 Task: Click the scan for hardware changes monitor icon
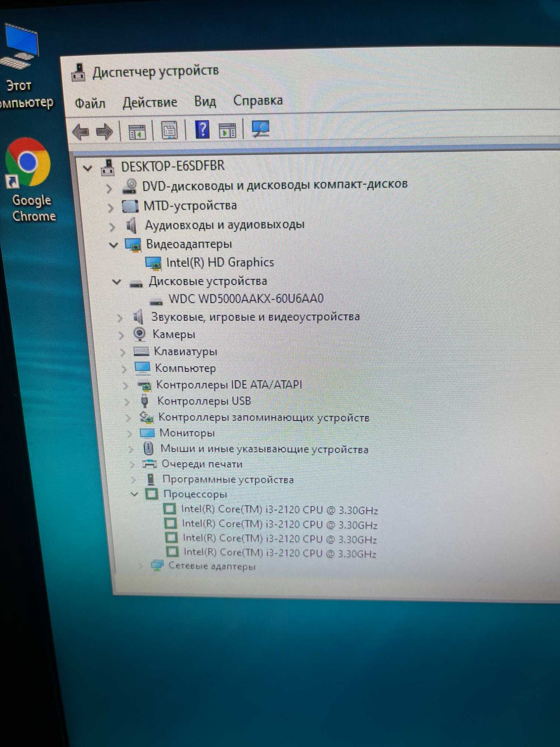[x=261, y=129]
